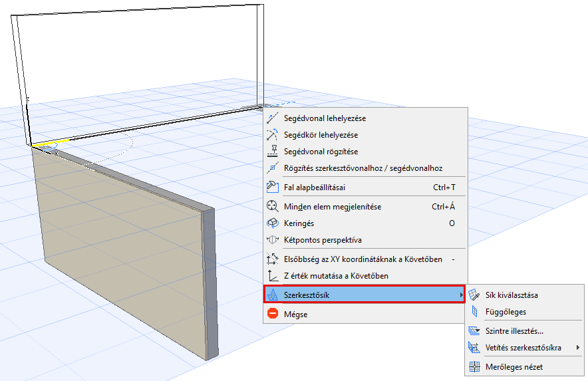Click the Fal alapbeállításai hammer icon

click(273, 187)
